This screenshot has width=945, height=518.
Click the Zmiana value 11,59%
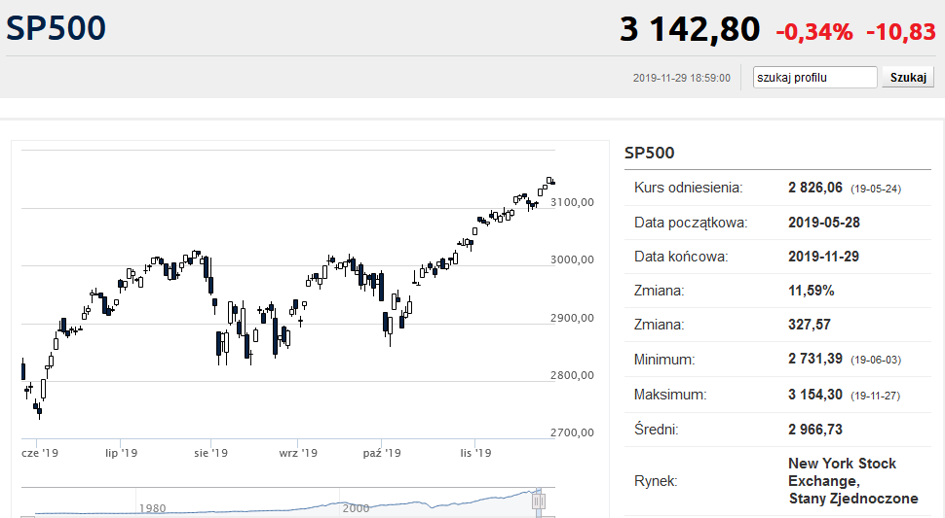tap(811, 291)
